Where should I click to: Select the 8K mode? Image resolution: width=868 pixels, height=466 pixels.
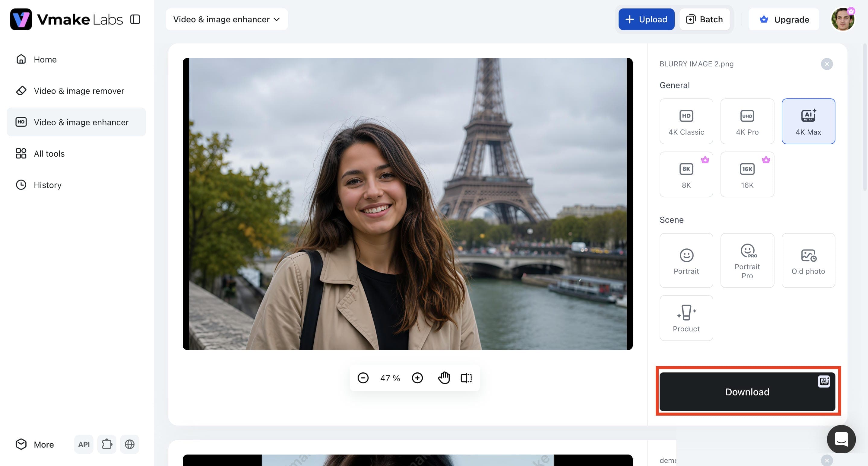[x=686, y=174]
